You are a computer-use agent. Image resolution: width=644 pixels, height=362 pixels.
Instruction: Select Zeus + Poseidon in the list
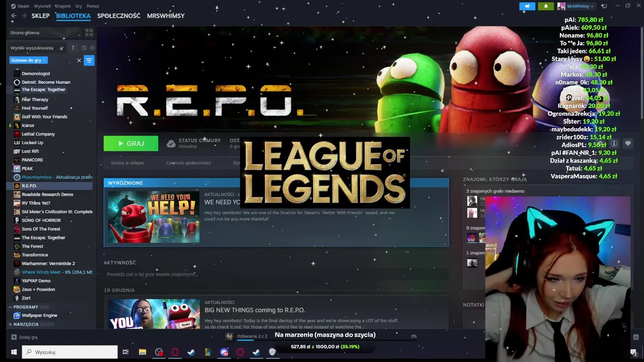(x=38, y=290)
